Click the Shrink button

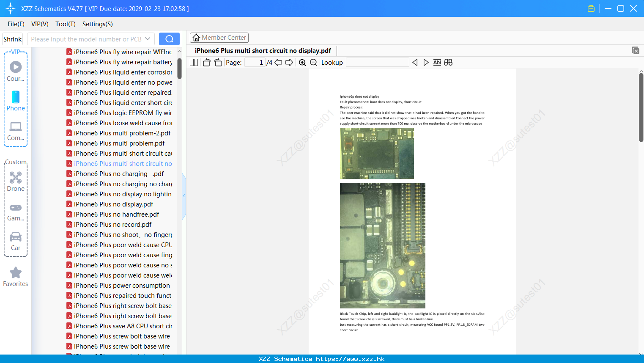click(x=12, y=39)
